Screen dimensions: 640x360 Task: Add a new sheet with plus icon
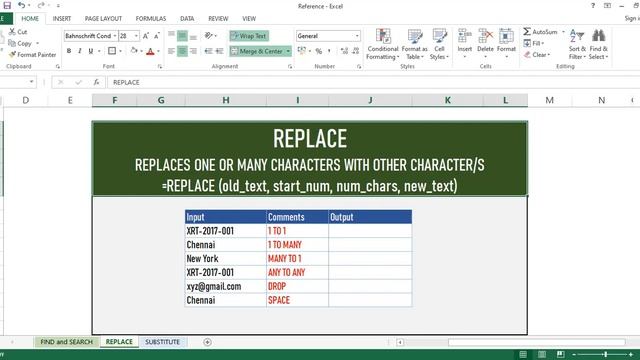(207, 342)
